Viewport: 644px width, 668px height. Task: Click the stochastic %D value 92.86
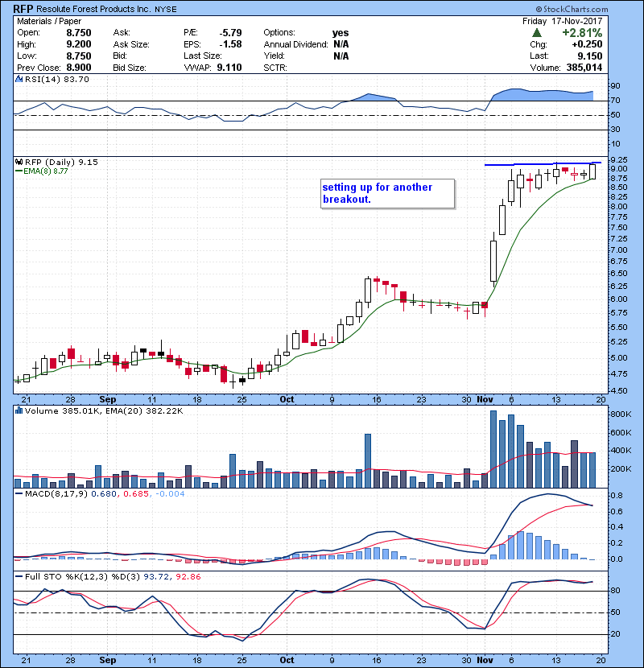pos(188,576)
